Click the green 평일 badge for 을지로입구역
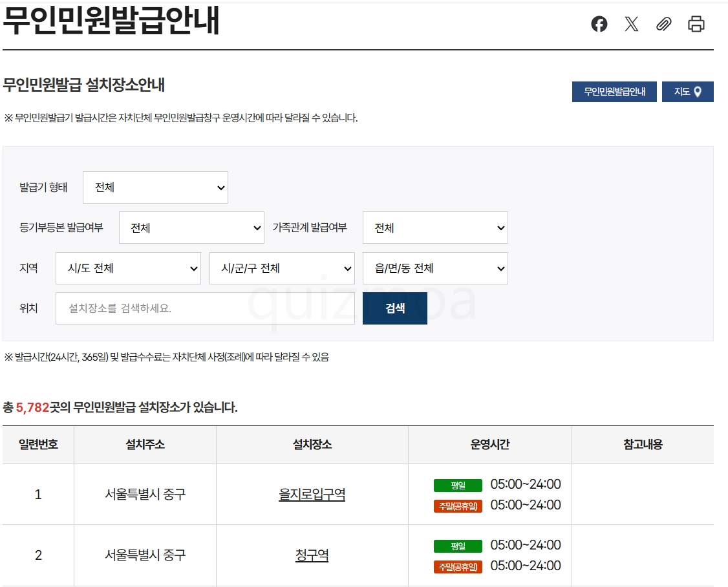Viewport: 728px width, 587px height. (458, 486)
